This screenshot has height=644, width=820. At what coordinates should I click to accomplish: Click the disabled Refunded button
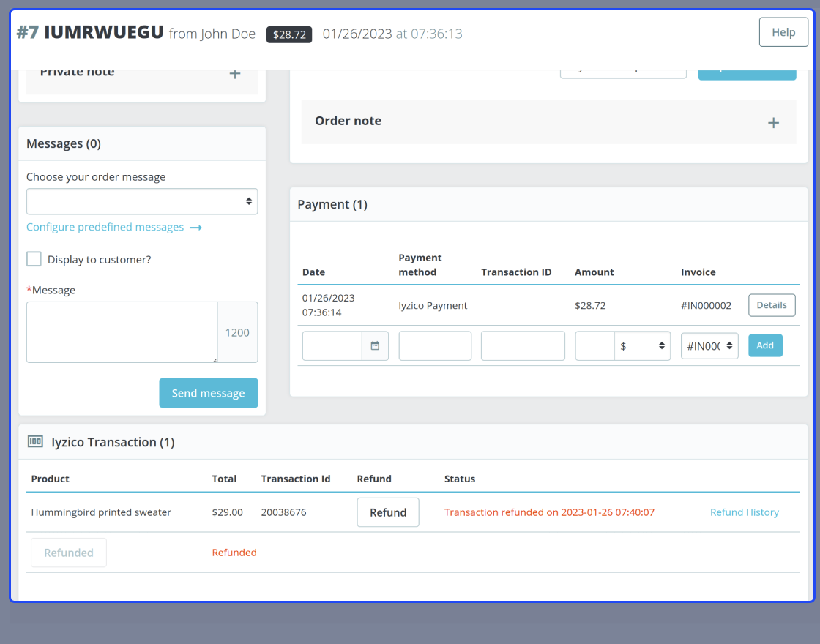tap(69, 553)
